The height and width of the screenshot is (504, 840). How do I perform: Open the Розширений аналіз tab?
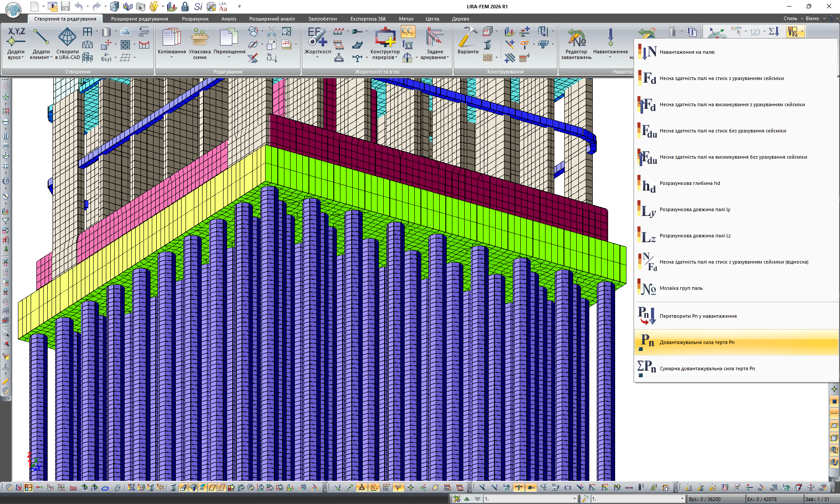pyautogui.click(x=272, y=19)
